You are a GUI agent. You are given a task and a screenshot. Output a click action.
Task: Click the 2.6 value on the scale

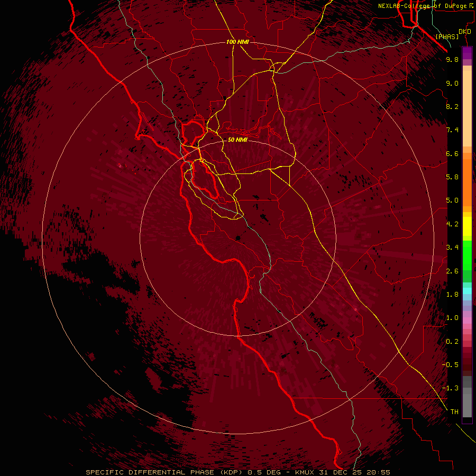(x=452, y=271)
